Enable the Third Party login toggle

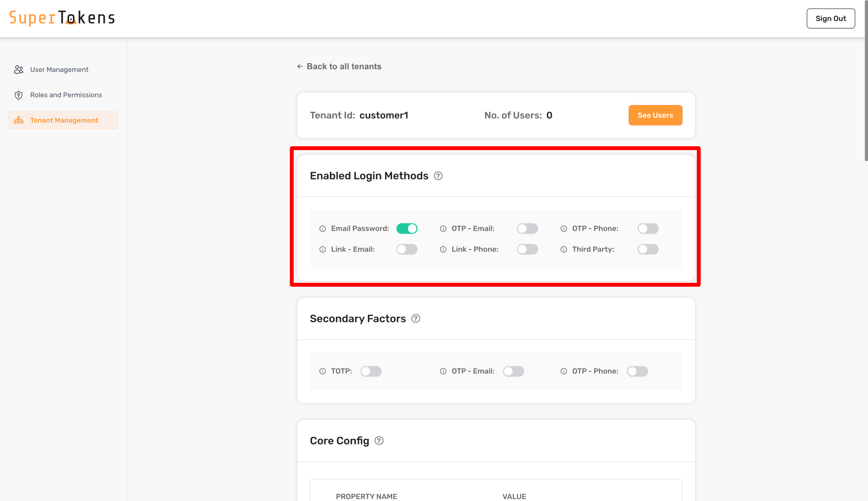click(648, 250)
